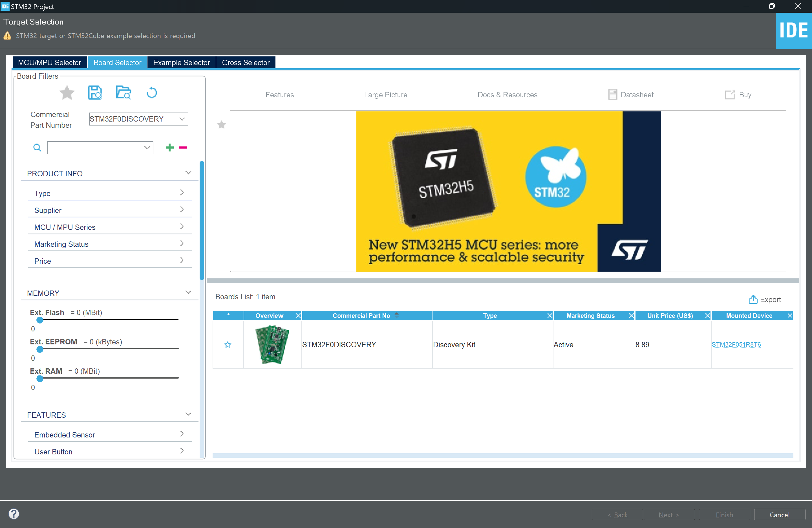Click the blue IDE logo

pos(794,30)
